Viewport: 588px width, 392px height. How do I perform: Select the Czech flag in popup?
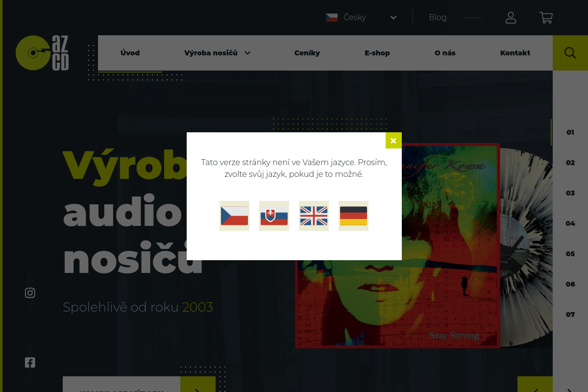coord(234,216)
